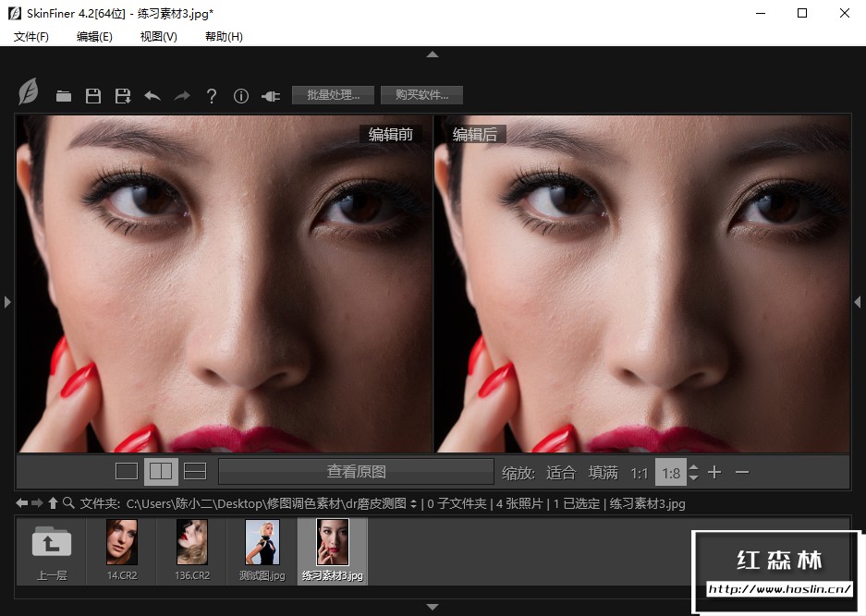Select side-by-side split view mode
The image size is (866, 616).
point(161,471)
